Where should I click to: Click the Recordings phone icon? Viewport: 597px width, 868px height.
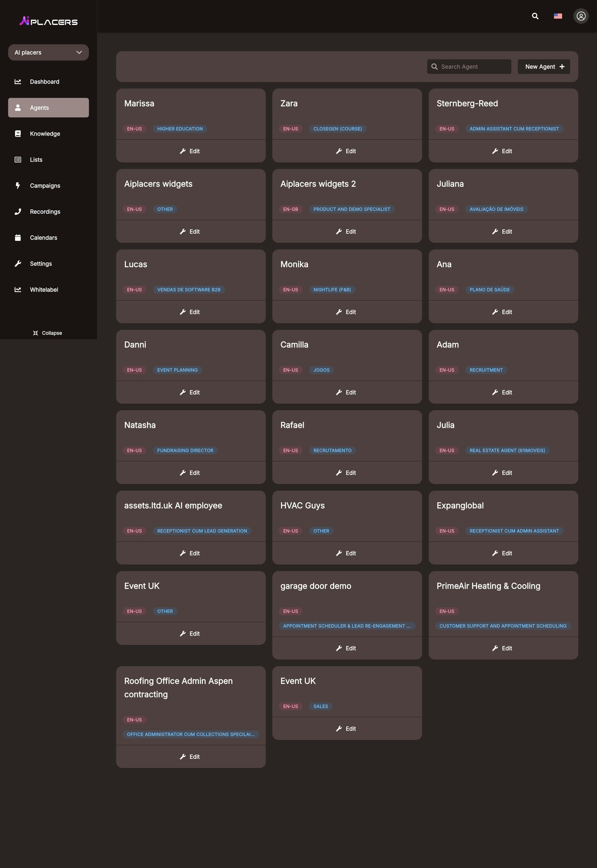[18, 212]
